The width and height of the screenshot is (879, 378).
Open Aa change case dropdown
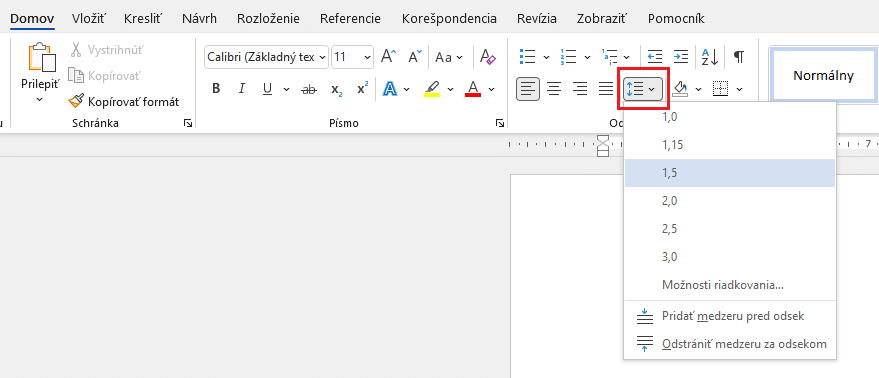450,57
